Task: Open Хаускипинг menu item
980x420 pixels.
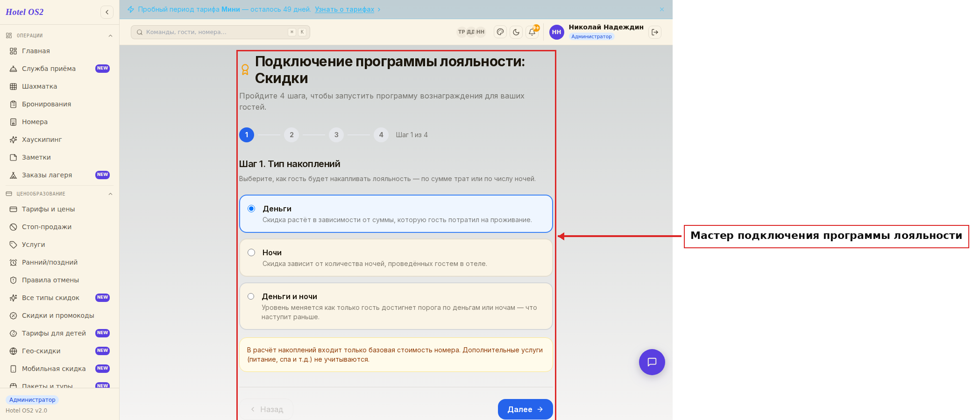Action: (59, 140)
